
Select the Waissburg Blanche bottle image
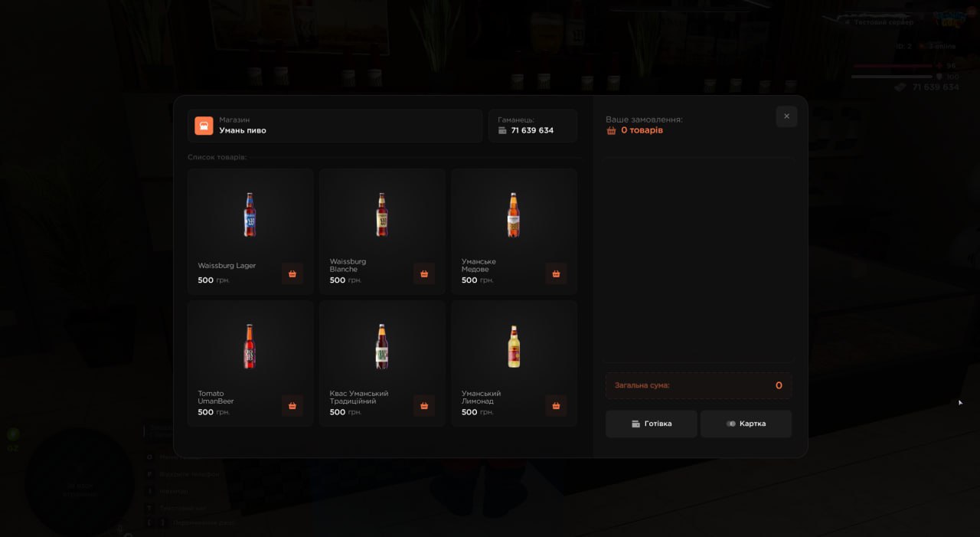click(381, 214)
